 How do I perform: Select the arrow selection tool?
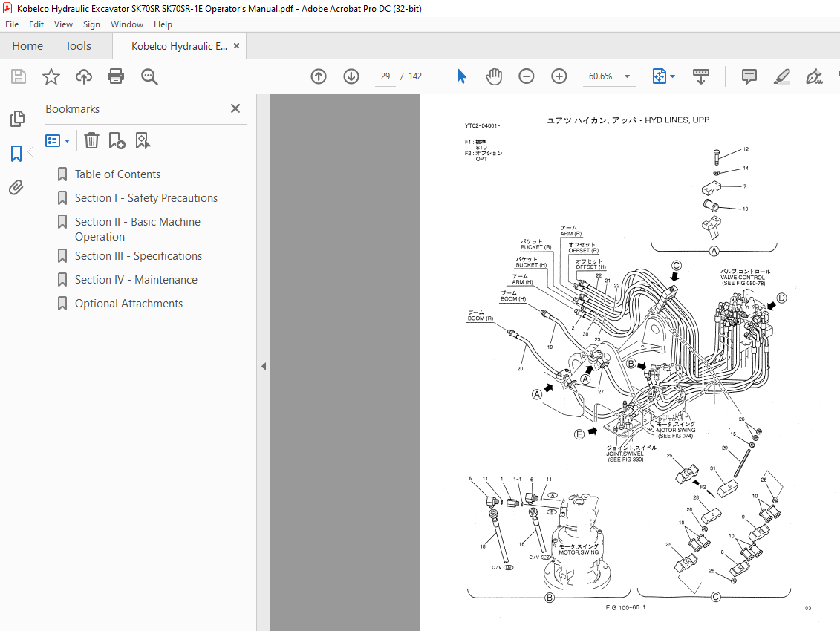461,76
